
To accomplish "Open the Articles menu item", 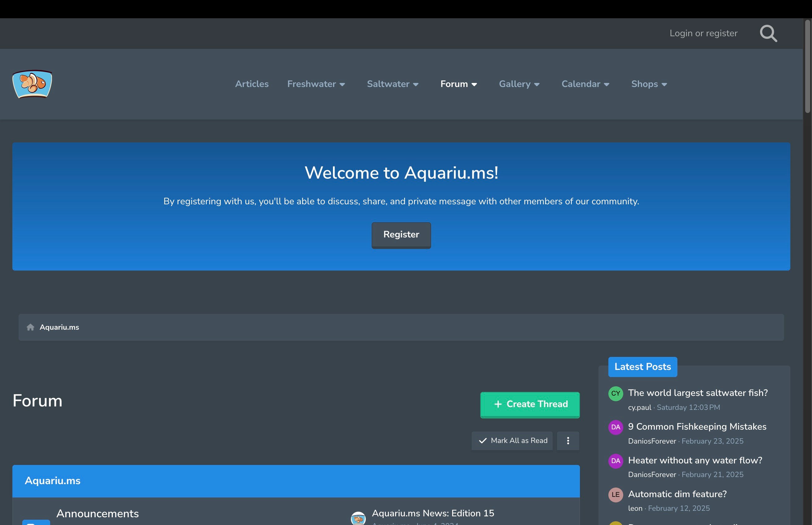I will tap(252, 84).
